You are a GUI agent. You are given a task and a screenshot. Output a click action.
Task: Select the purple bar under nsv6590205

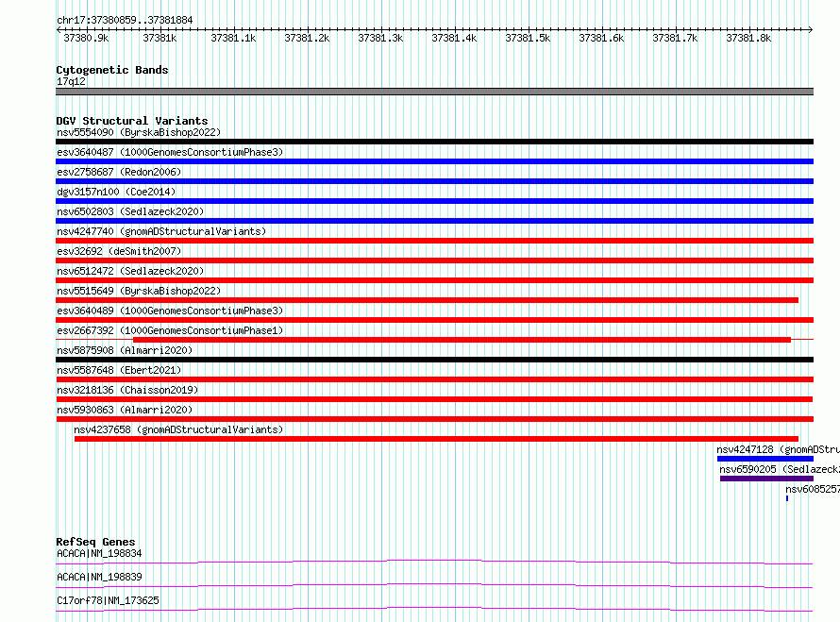coord(766,479)
